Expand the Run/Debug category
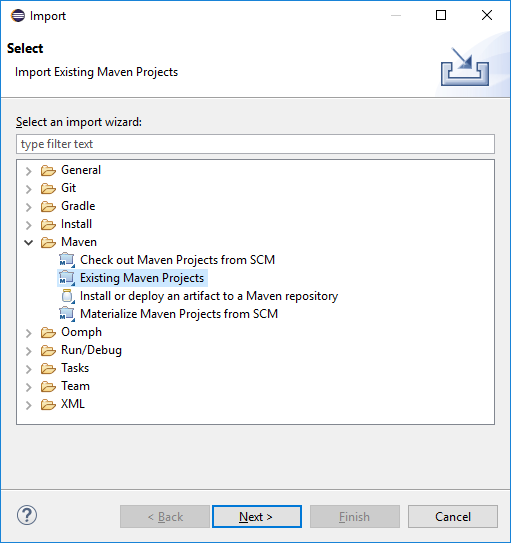 tap(29, 351)
